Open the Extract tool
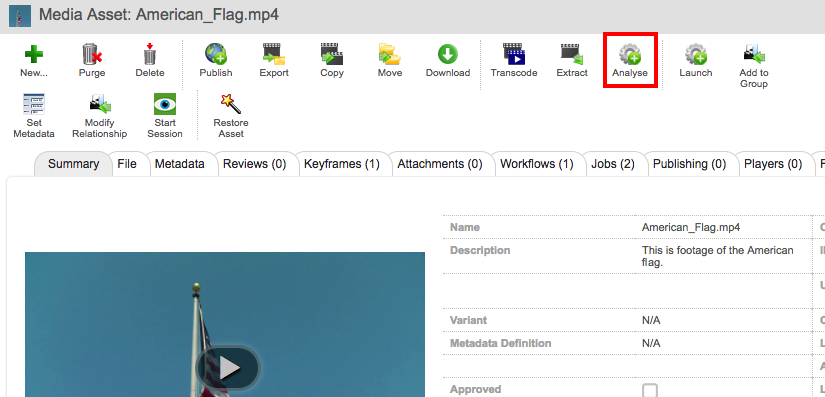This screenshot has width=825, height=397. 572,54
